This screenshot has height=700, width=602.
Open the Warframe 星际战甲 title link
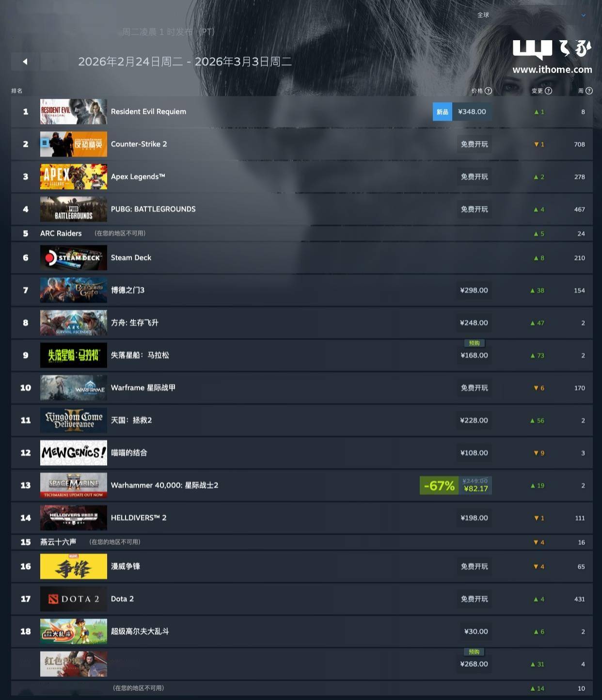coord(143,387)
